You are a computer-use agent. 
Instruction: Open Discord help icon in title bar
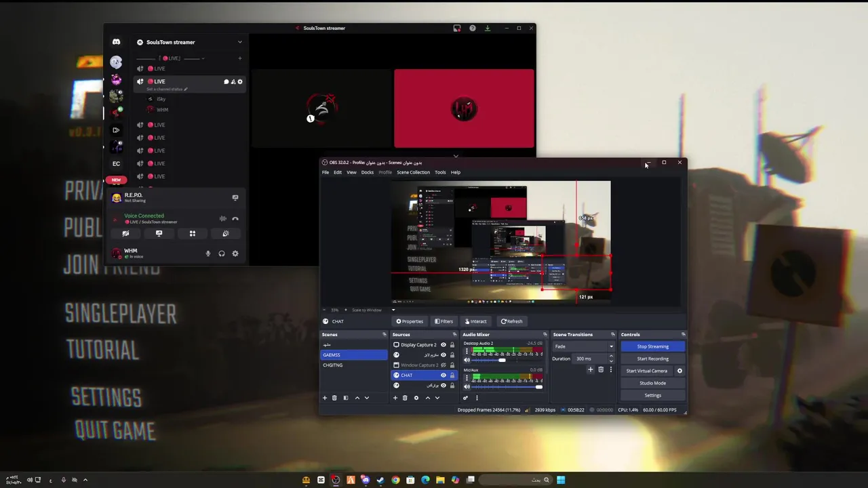(473, 28)
